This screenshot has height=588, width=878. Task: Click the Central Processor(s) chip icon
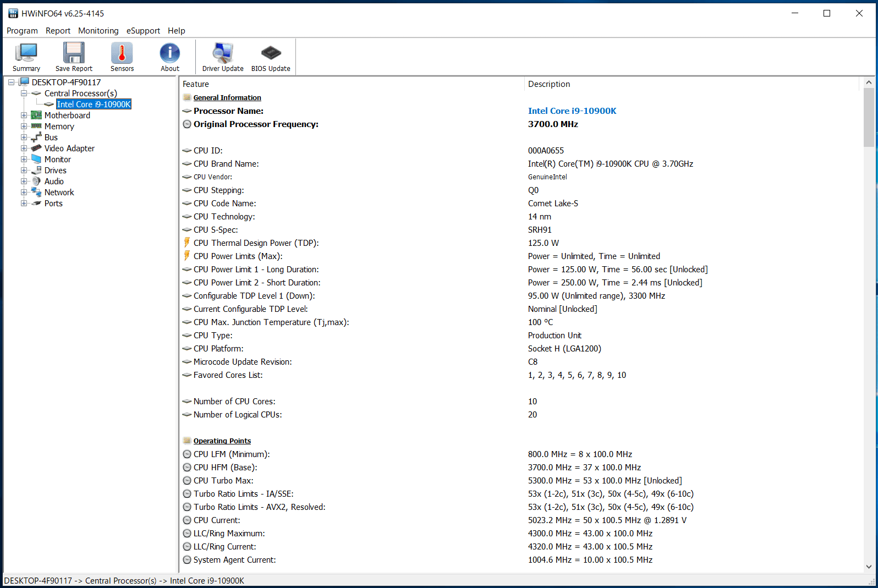(x=36, y=93)
